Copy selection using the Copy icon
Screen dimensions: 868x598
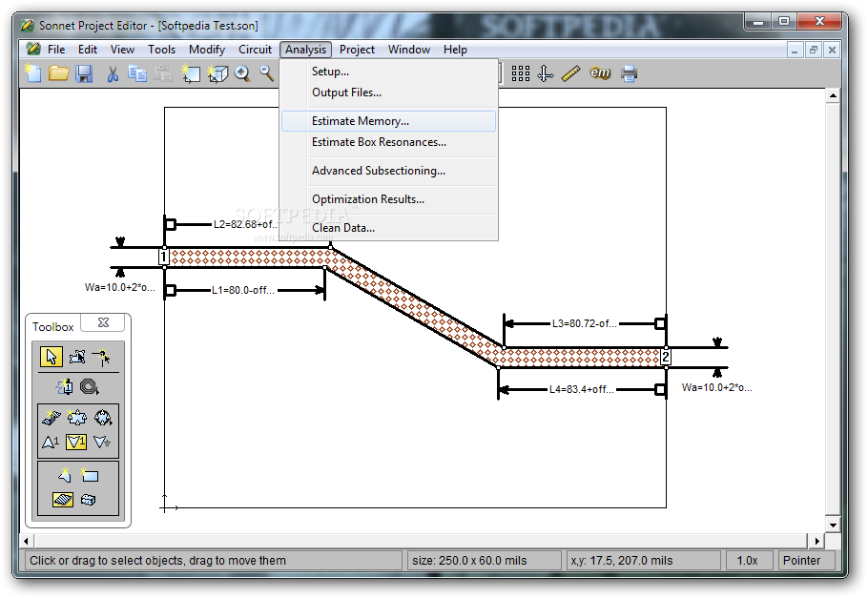point(137,73)
